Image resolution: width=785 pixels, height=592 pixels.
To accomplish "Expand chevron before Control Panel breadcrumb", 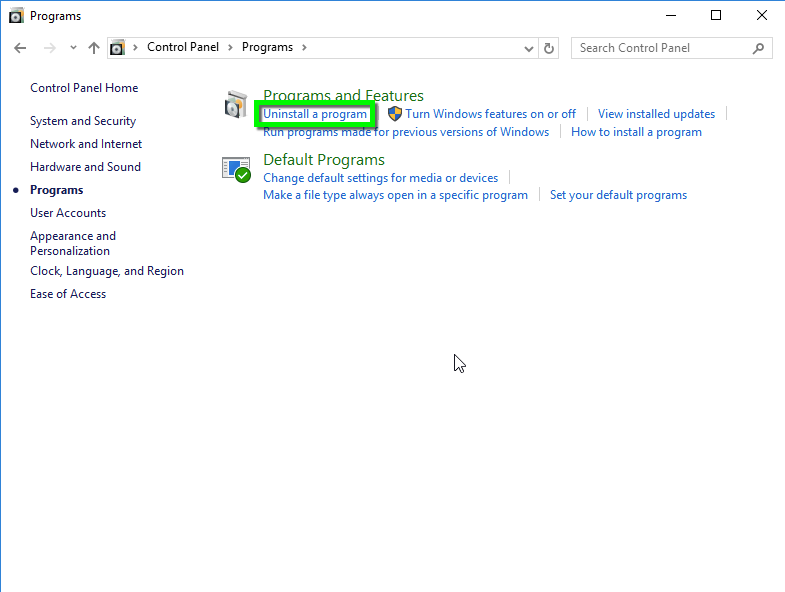I will [135, 48].
